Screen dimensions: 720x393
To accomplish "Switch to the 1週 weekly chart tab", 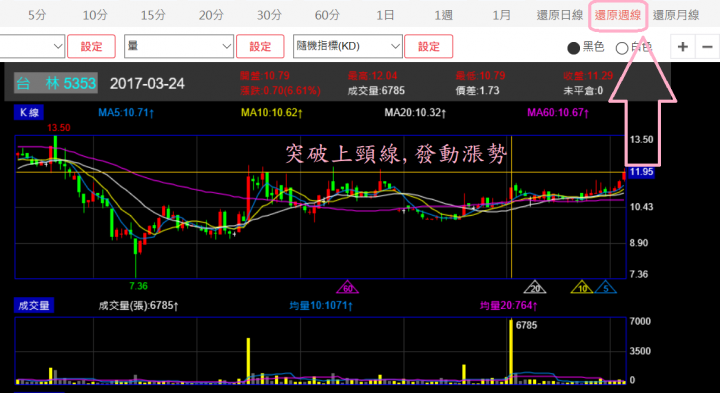I will pos(443,15).
